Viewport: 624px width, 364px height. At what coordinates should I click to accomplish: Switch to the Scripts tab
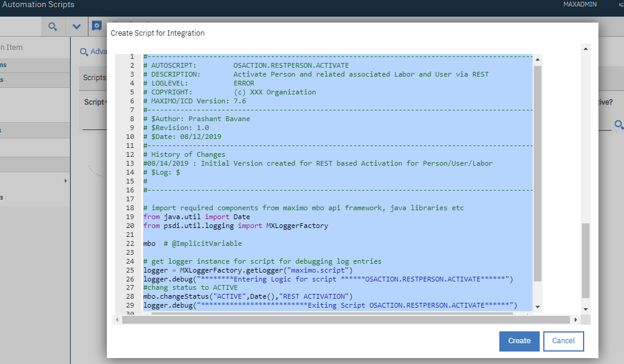click(94, 77)
